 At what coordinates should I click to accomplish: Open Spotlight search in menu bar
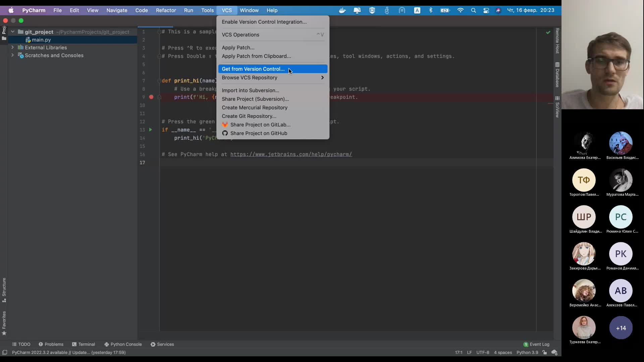tap(473, 10)
